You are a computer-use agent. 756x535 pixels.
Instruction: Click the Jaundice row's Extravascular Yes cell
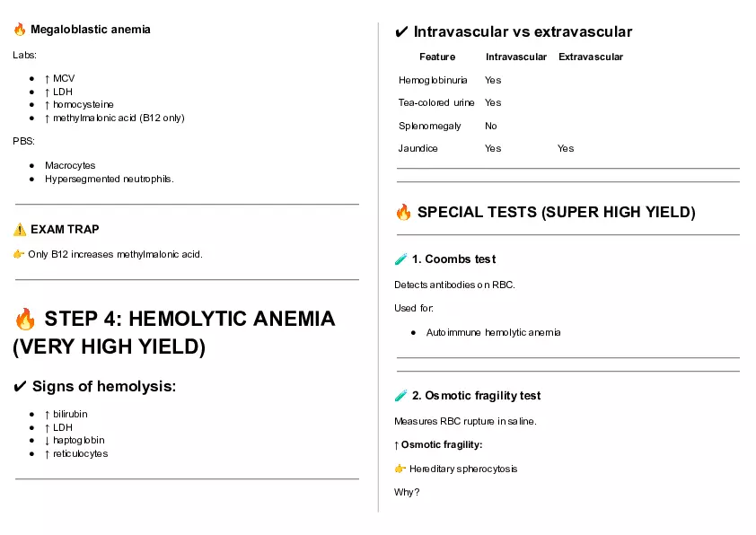pyautogui.click(x=566, y=148)
